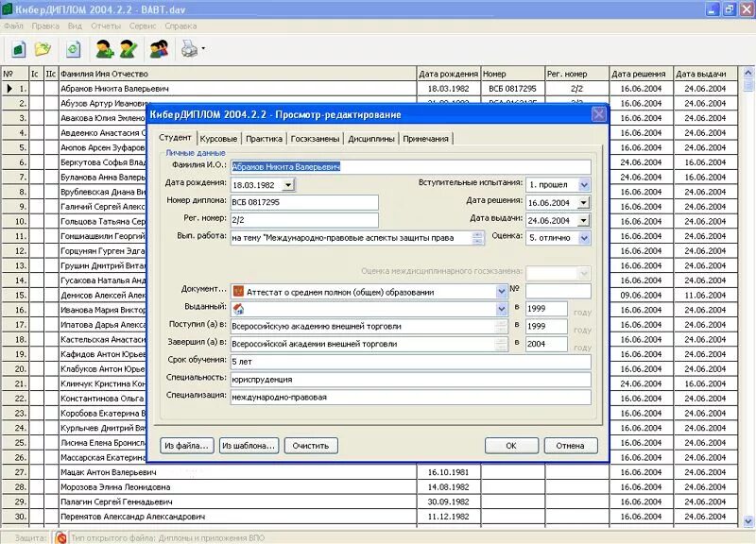Viewport: 756px width, 544px height.
Task: Click the house icon in the Выданный field
Action: (x=238, y=309)
